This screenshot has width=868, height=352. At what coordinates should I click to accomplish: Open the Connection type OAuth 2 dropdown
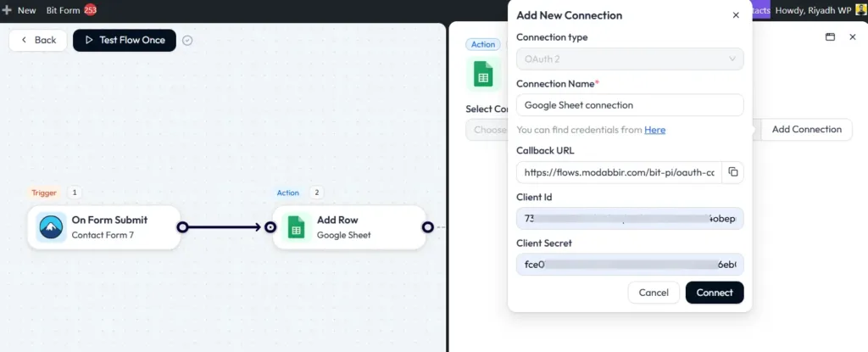(x=630, y=59)
